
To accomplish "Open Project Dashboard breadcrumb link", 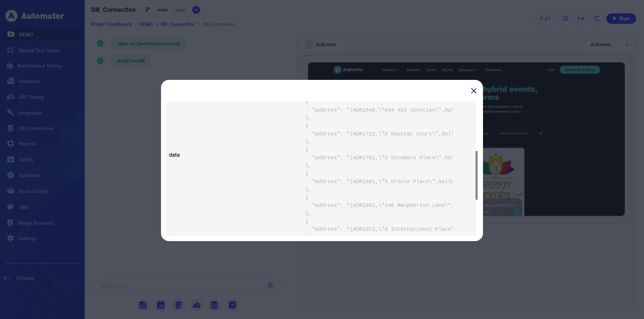I will click(x=111, y=24).
